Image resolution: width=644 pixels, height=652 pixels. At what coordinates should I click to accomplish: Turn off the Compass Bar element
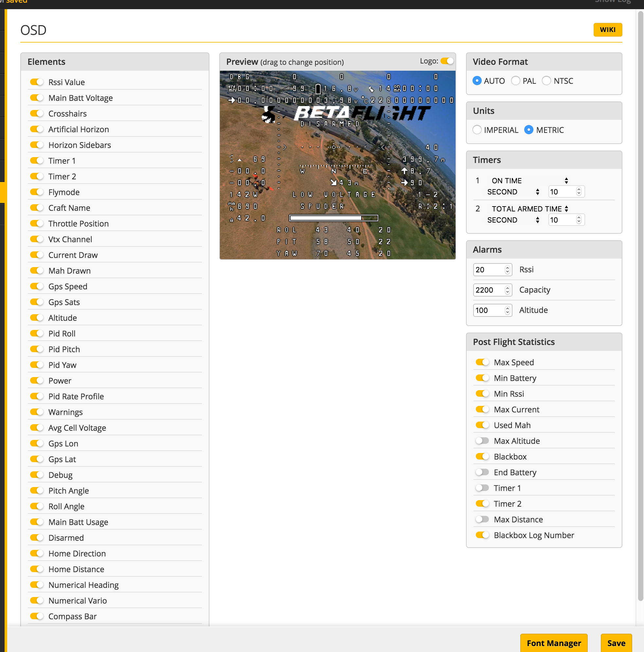click(x=37, y=616)
